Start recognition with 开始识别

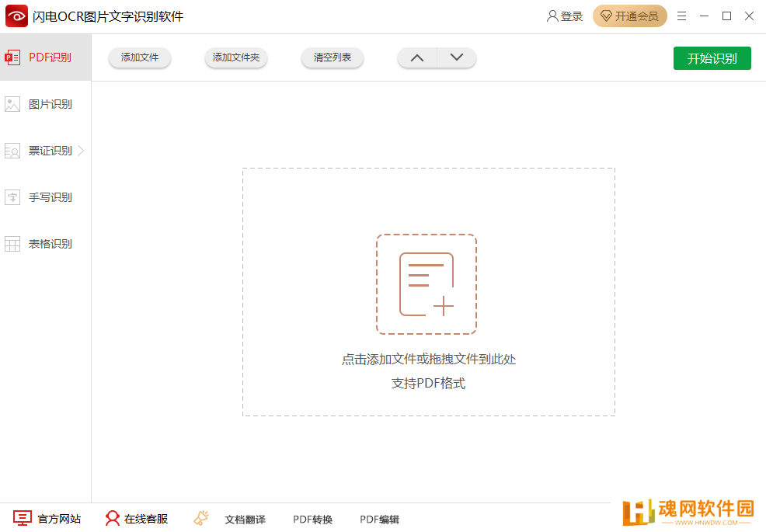click(712, 58)
